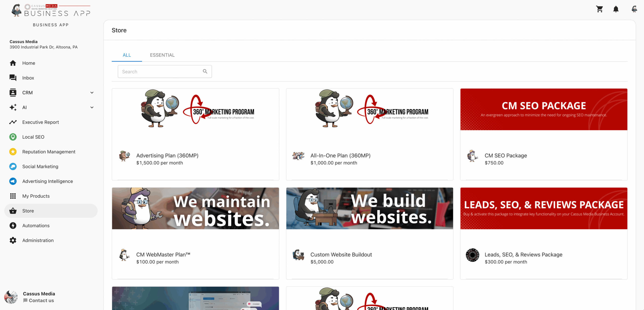Click the Advertising Plan 360 Marketing banner
The image size is (644, 310).
pos(195,109)
